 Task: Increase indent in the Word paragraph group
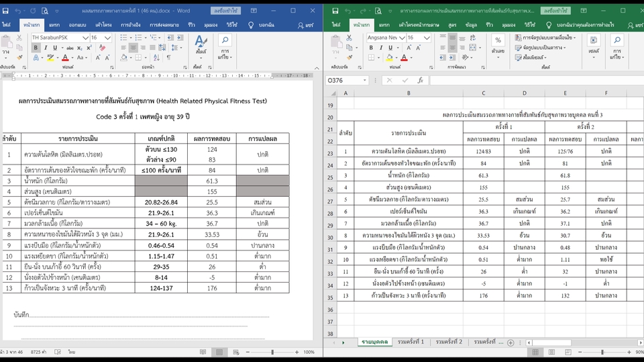[x=180, y=38]
